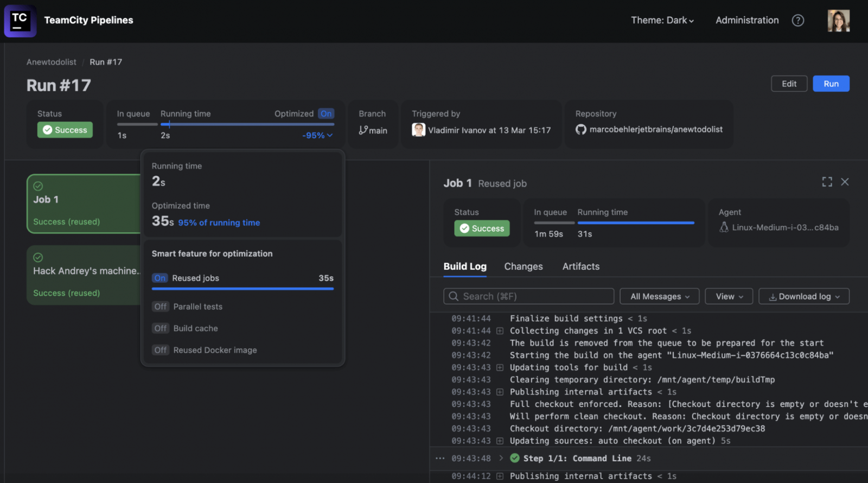Screen dimensions: 868x483
Task: Click success check icon in run Status badge
Action: [x=48, y=130]
